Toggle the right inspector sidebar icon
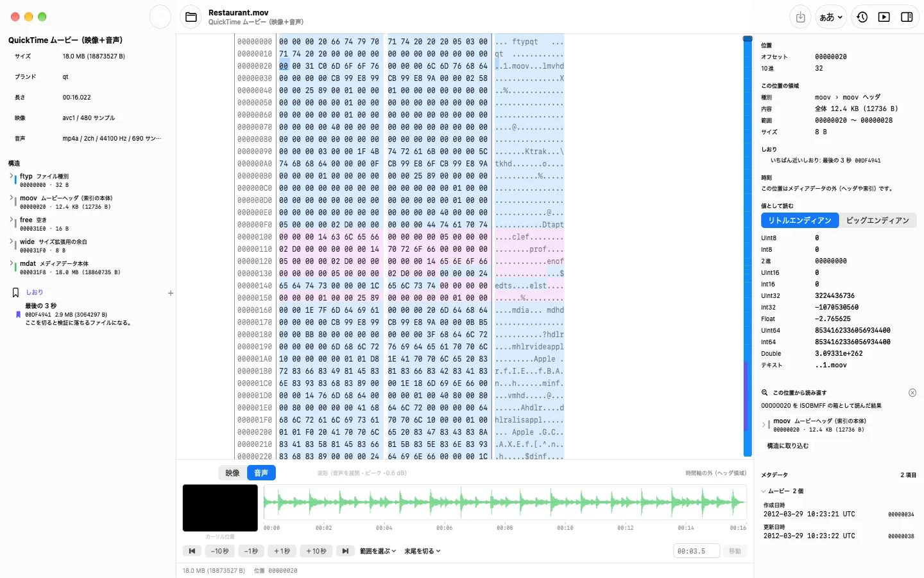 pyautogui.click(x=907, y=17)
